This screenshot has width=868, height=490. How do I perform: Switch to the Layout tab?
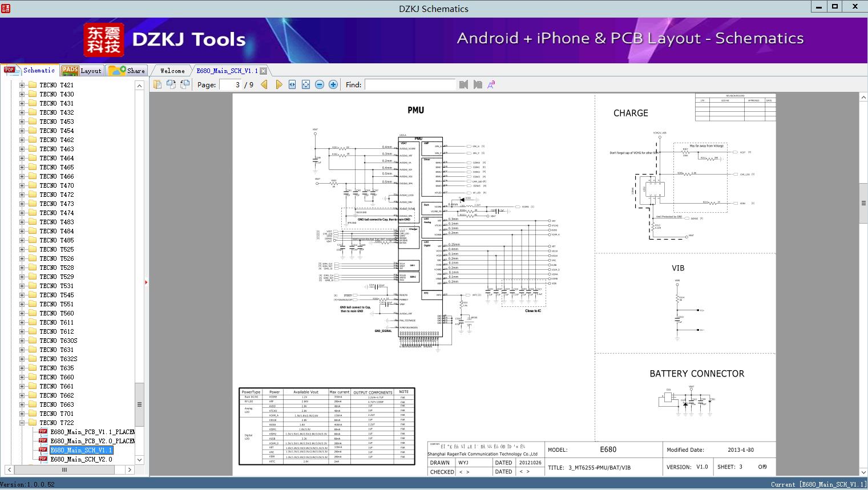82,70
